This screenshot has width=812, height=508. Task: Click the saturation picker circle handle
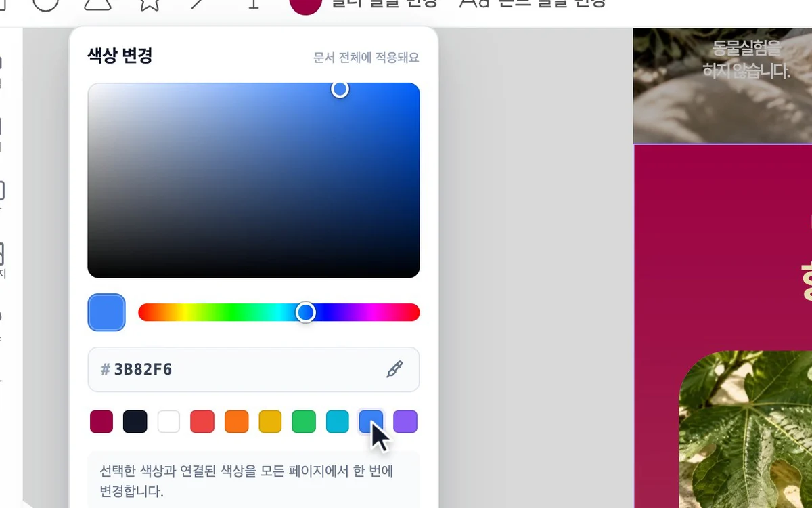[340, 89]
